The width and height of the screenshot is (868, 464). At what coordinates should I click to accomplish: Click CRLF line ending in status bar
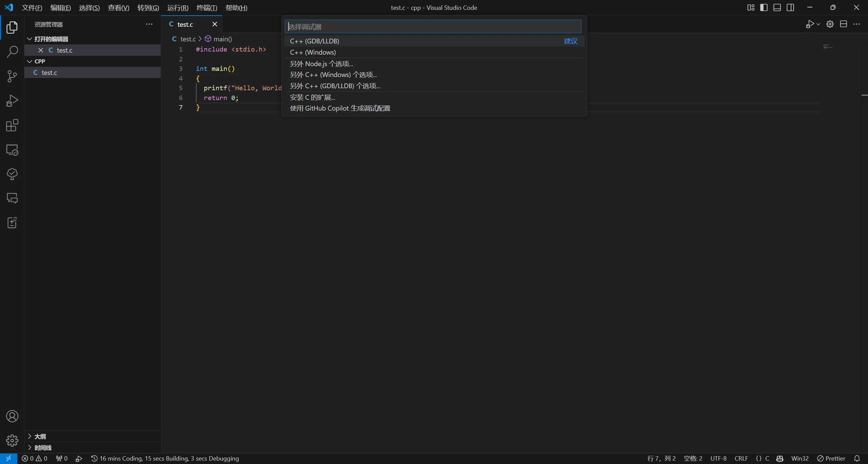coord(741,458)
